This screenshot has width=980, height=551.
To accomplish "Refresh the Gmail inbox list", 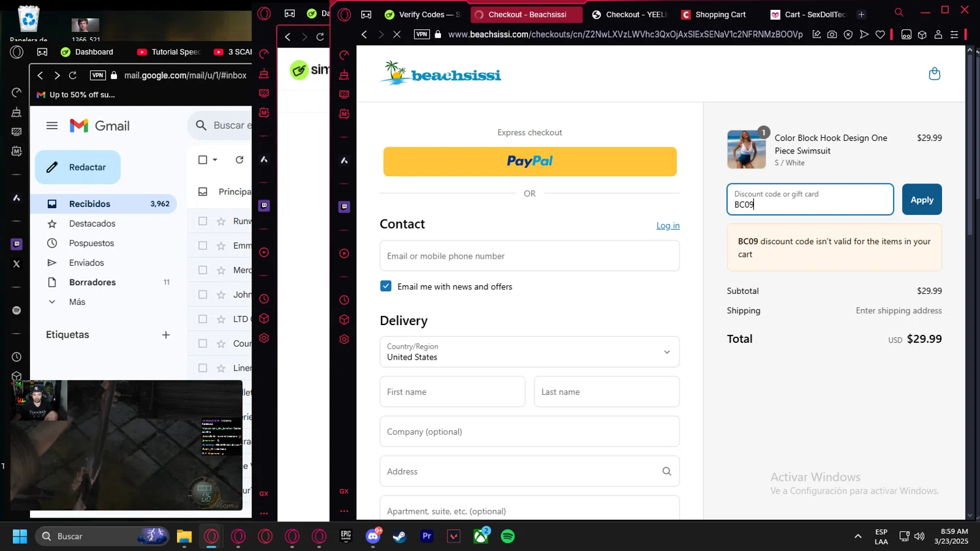I will [x=239, y=160].
